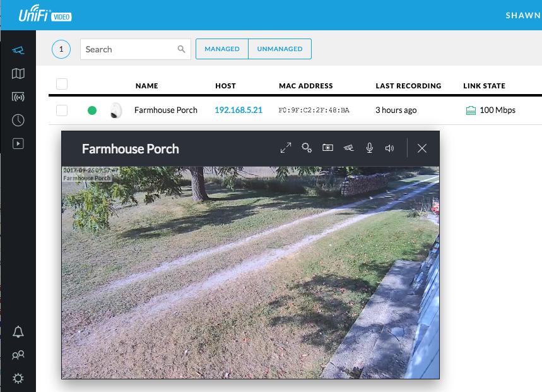Expand Farmhouse Porch video to fullscreen
The image size is (542, 392).
[x=286, y=148]
